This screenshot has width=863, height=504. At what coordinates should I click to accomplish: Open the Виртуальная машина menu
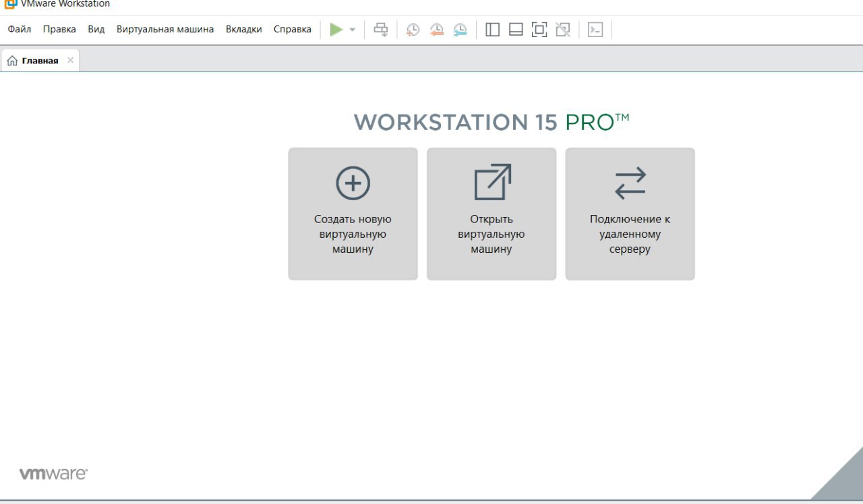[x=165, y=29]
